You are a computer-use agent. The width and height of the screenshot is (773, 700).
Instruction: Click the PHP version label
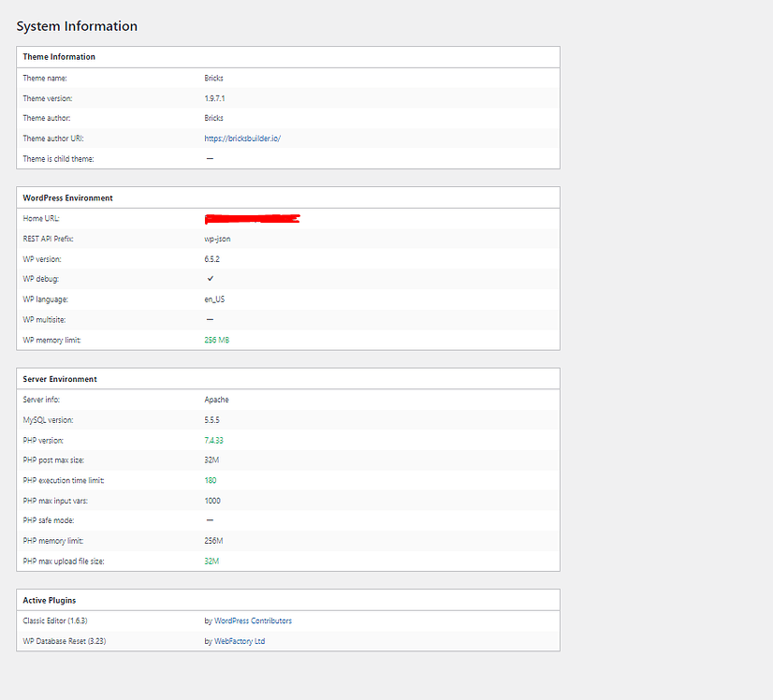(43, 440)
